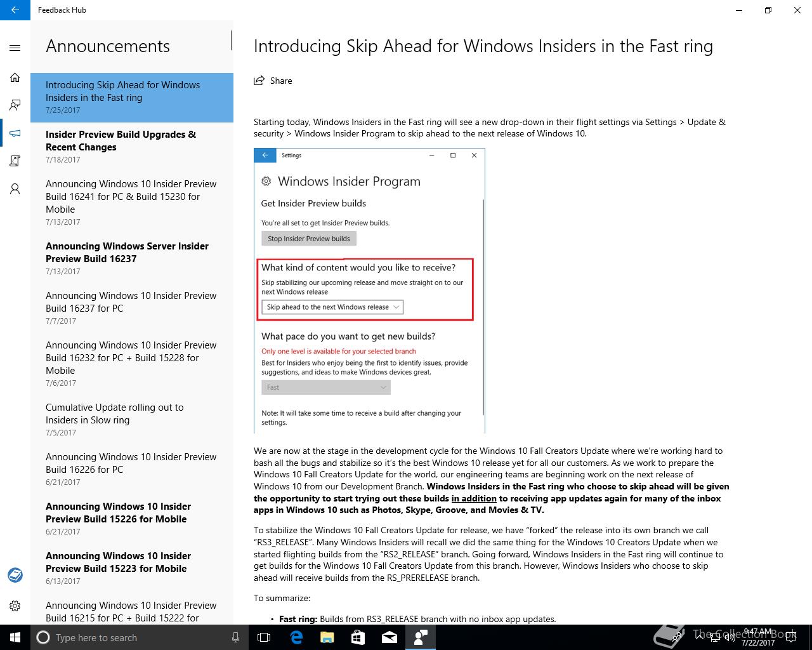Click the Windows Insider Program settings screenshot
The image size is (812, 650).
pos(369,291)
